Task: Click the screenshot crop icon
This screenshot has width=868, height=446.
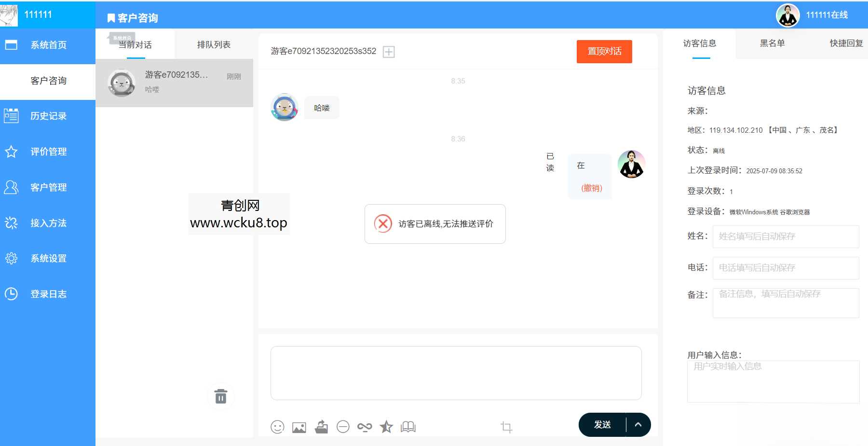Action: point(507,427)
